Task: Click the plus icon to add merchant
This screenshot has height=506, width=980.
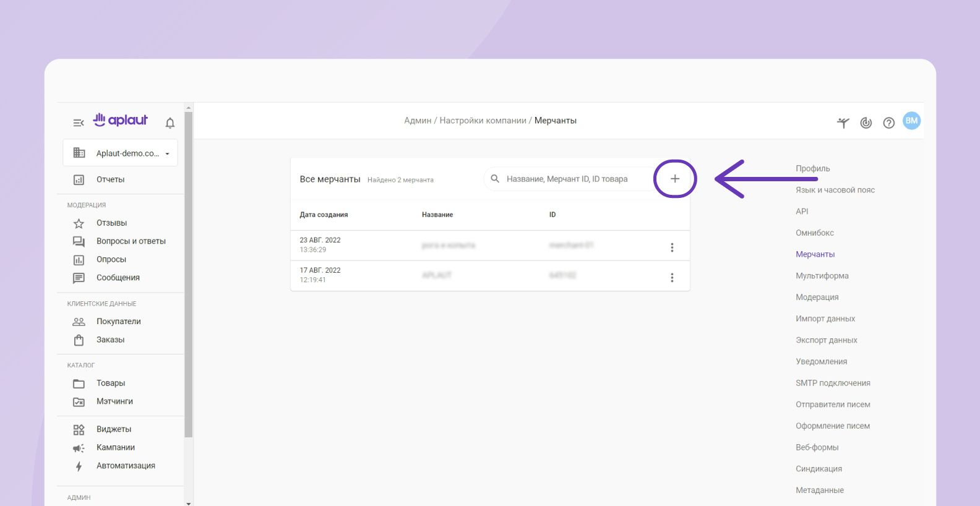Action: pos(675,179)
